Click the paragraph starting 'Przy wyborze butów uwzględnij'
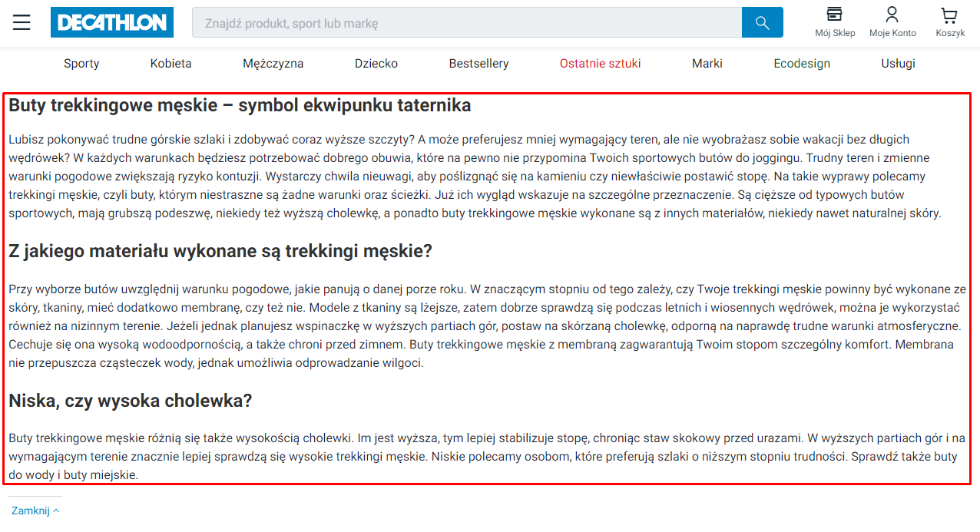980x532 pixels. coord(488,326)
